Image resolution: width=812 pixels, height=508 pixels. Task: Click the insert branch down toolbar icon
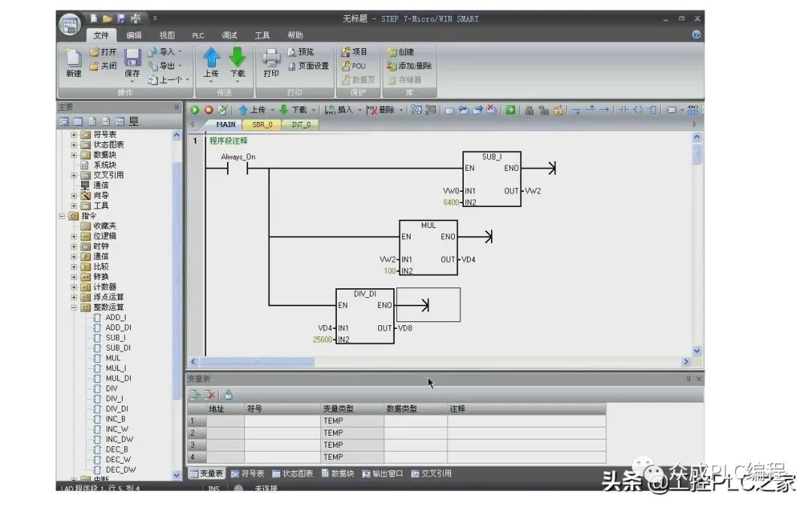click(577, 110)
